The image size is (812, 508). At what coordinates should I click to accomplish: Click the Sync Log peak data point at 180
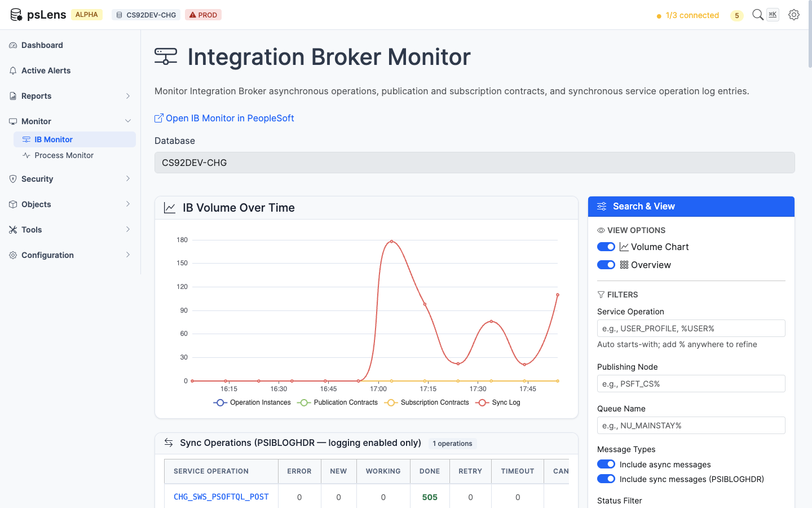click(x=392, y=242)
